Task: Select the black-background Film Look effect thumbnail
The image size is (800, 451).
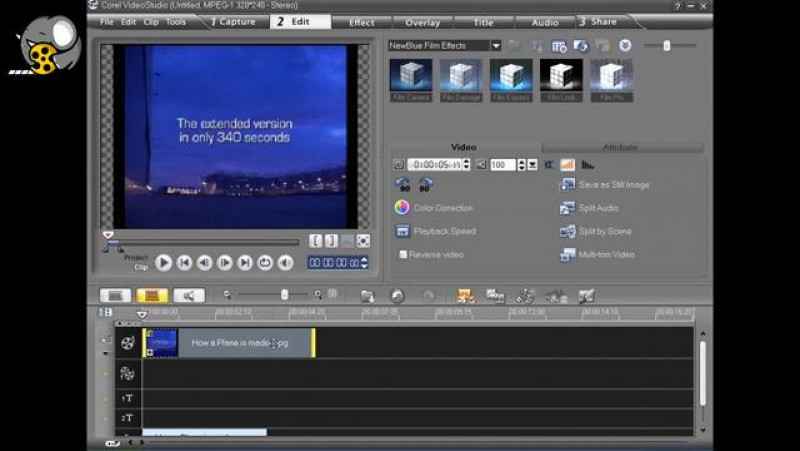Action: pos(561,80)
